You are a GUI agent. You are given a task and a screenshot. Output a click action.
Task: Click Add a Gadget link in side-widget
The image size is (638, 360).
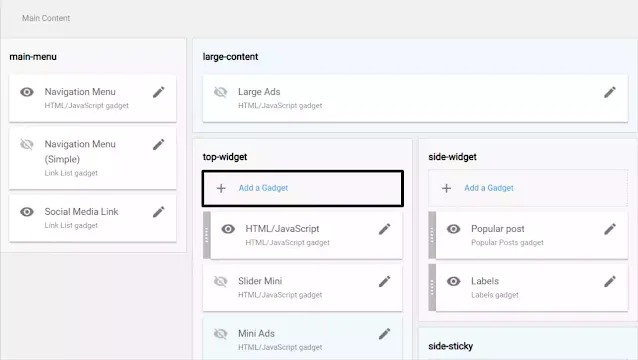click(x=489, y=188)
